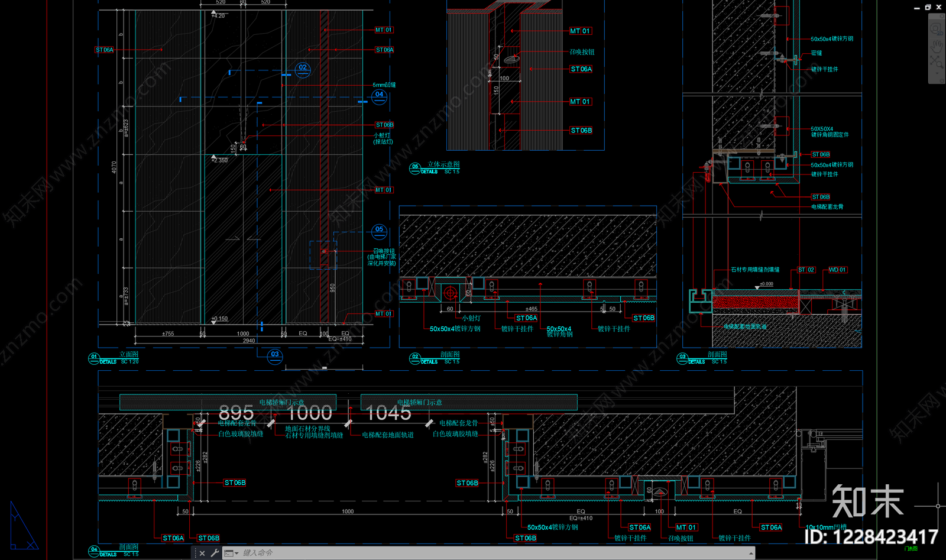This screenshot has width=946, height=560.
Task: Click the 4070 height dimension
Action: 114,167
